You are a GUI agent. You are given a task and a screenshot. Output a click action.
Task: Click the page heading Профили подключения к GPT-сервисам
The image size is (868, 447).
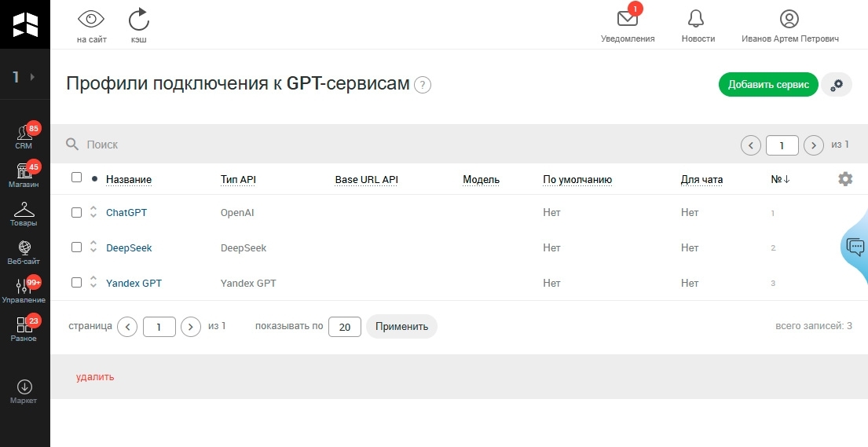click(x=237, y=83)
